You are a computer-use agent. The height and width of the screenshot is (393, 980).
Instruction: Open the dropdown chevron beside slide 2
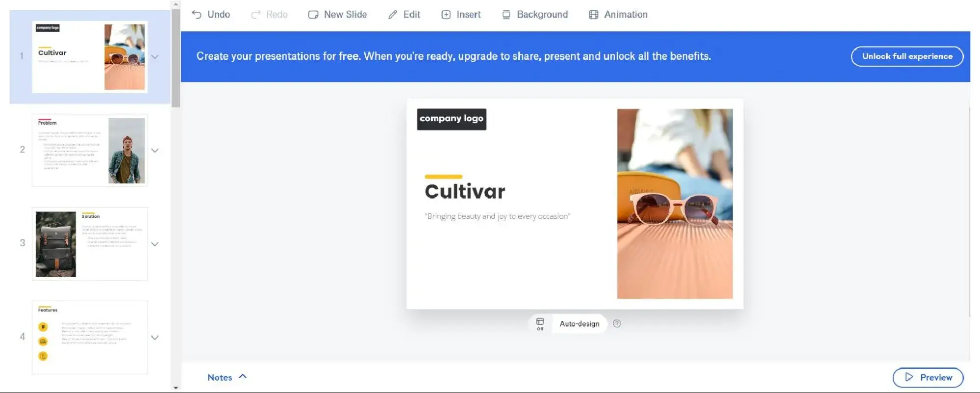155,151
